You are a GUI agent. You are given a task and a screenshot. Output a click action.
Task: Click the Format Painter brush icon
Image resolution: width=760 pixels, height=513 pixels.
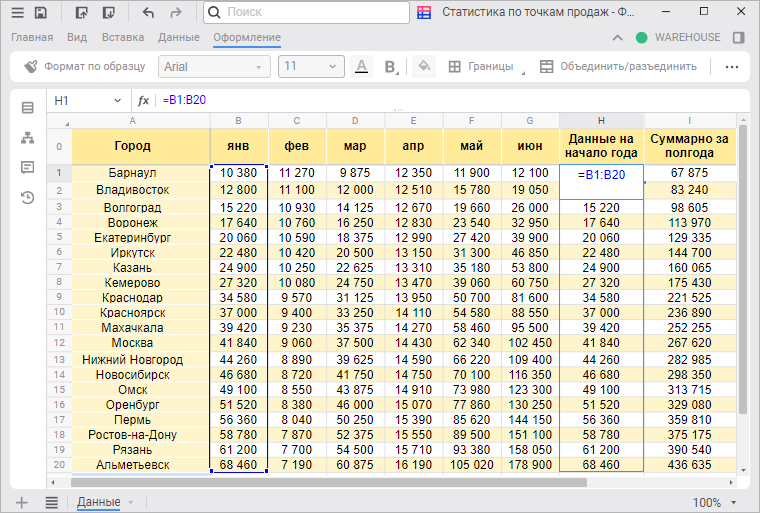[31, 66]
